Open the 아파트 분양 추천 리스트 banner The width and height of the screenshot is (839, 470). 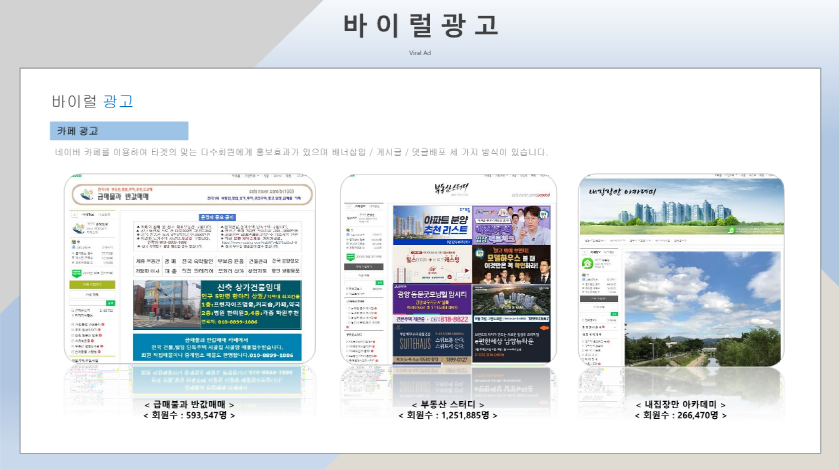pos(431,224)
